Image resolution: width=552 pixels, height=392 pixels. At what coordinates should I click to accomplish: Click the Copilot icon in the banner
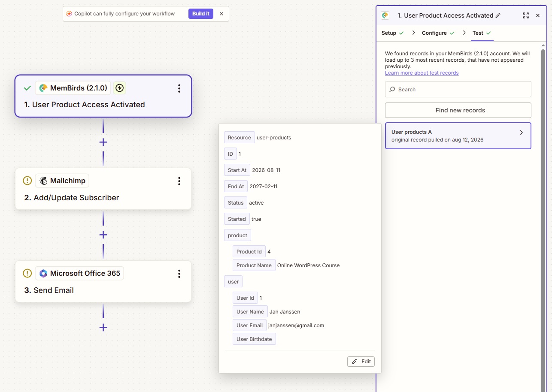[69, 14]
